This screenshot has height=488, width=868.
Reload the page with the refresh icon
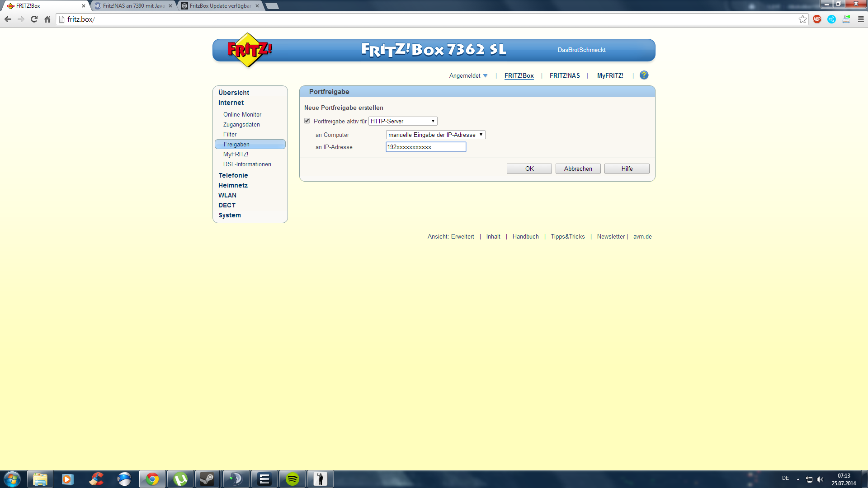34,19
